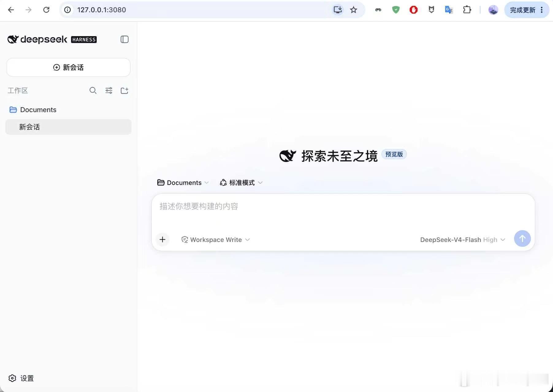Add a new workspace folder

[x=124, y=90]
